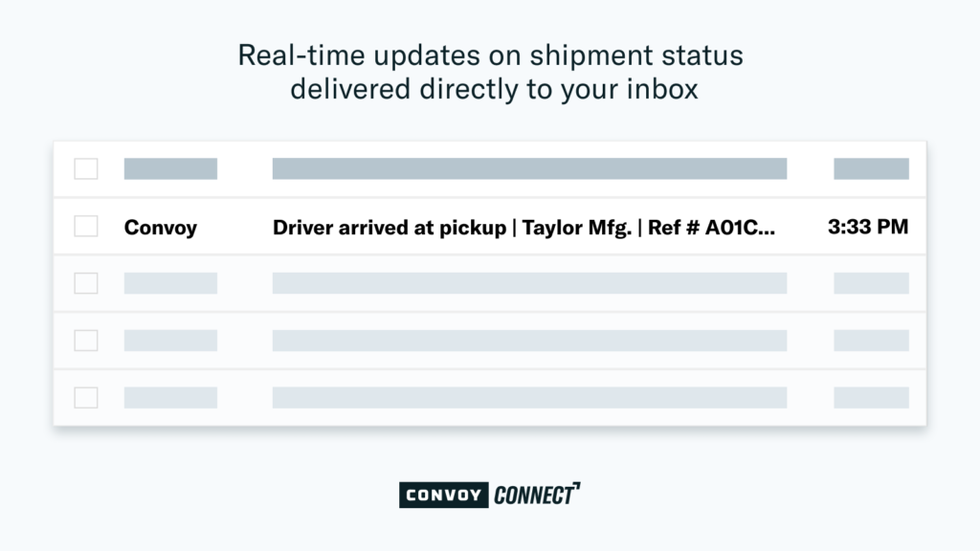Mark the checkbox in the fourth inbox row
Screen dimensions: 980x551
85,341
